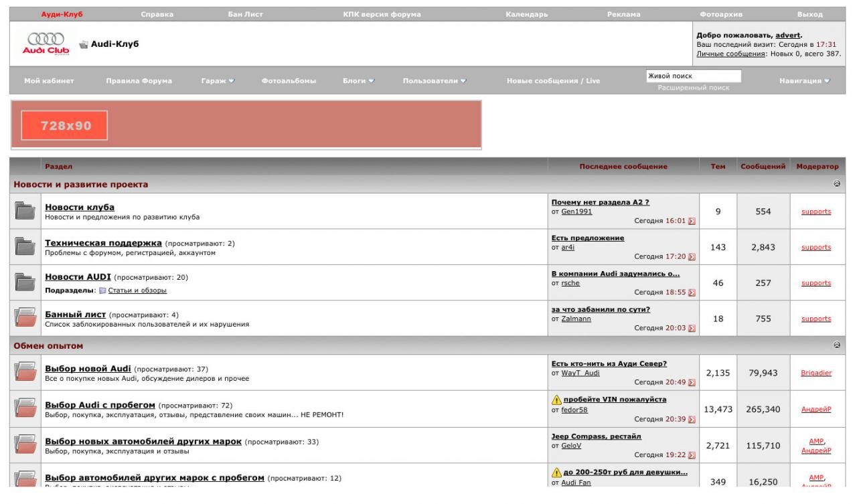Click folder icon for Выбор Audi с пробегом
Image resolution: width=857 pixels, height=504 pixels.
[25, 409]
